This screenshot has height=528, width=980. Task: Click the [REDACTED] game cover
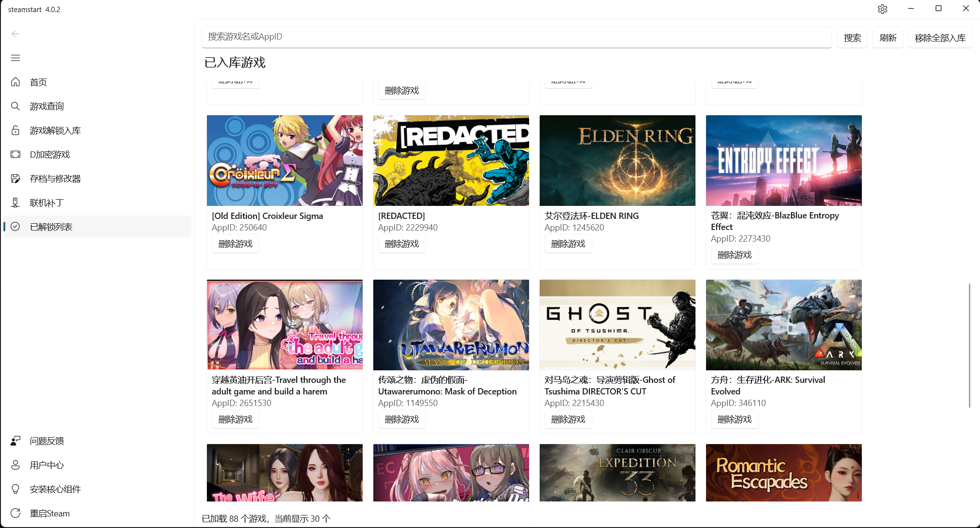(x=451, y=161)
